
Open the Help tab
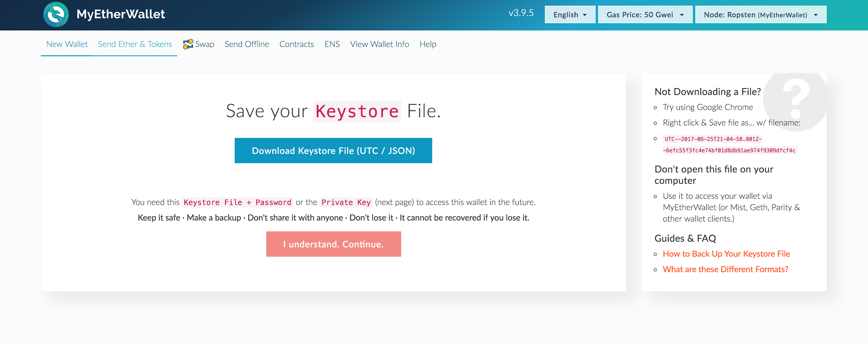point(428,44)
